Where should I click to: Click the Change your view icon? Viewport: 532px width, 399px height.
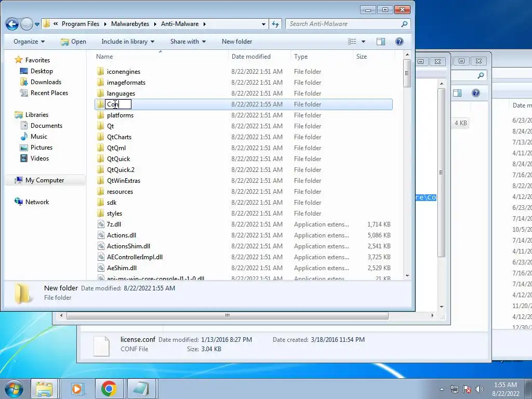tap(352, 42)
